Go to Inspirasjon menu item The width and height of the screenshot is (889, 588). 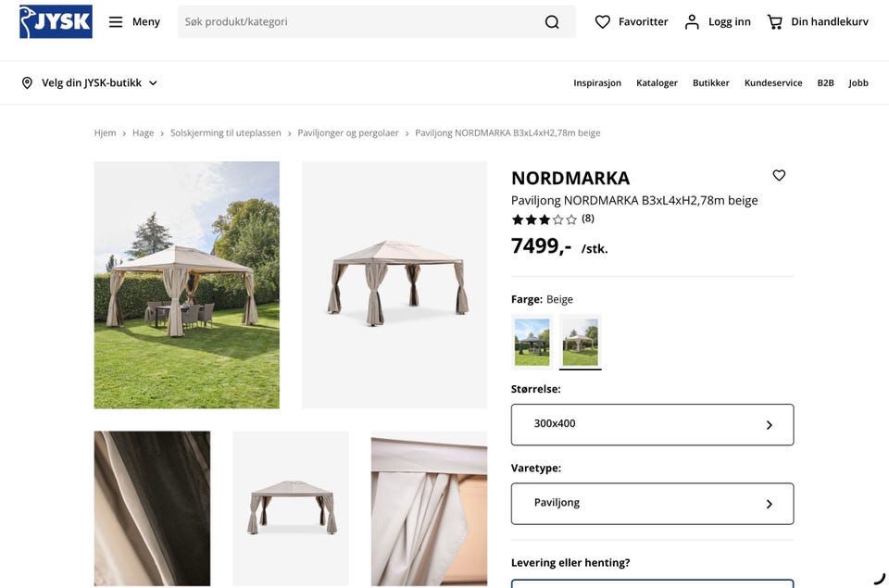coord(597,82)
